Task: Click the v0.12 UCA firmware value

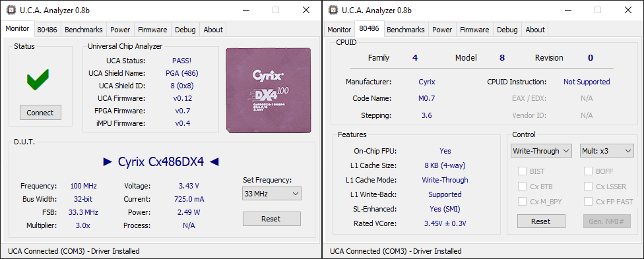Action: point(183,98)
